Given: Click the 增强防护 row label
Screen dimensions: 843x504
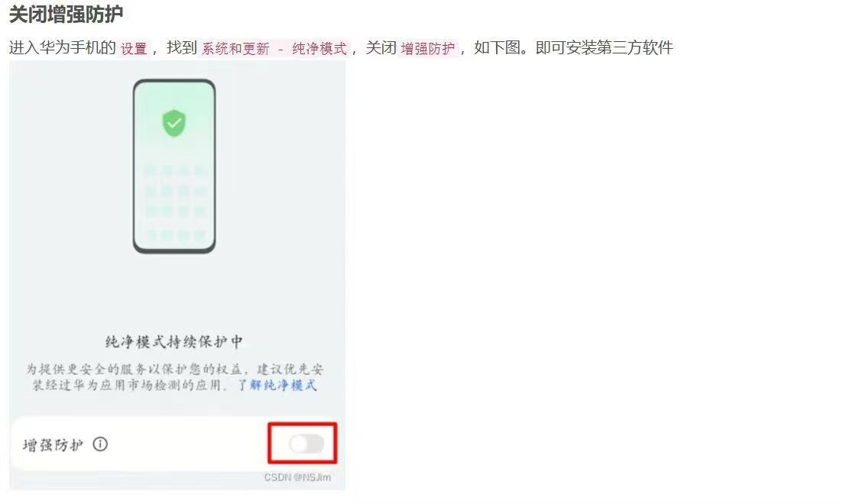Looking at the screenshot, I should [53, 444].
